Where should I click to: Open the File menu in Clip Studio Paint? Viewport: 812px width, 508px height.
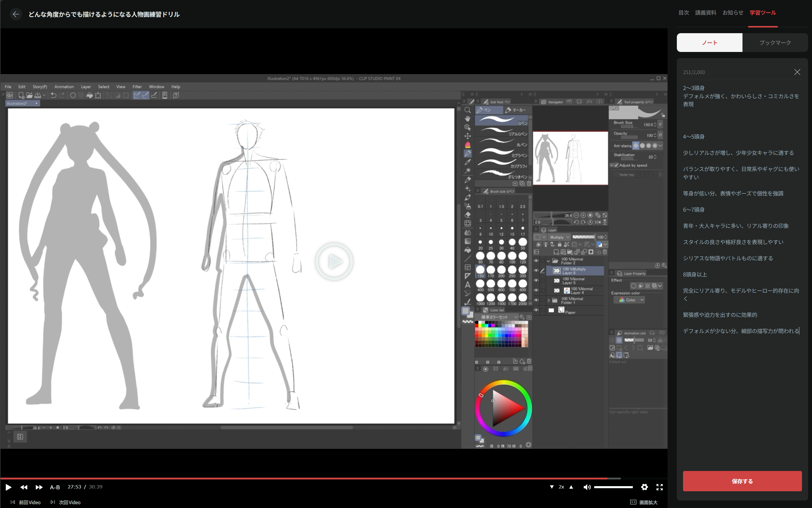click(x=8, y=87)
